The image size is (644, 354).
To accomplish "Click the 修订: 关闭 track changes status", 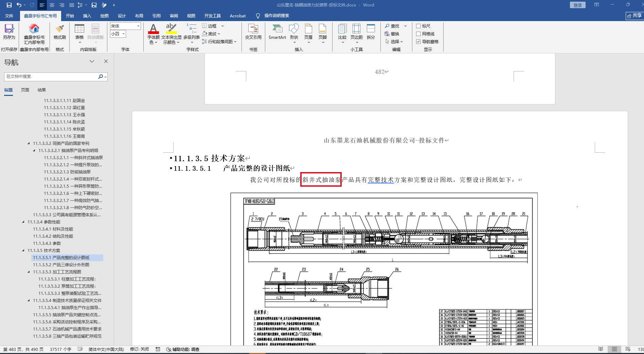I will coord(139,349).
